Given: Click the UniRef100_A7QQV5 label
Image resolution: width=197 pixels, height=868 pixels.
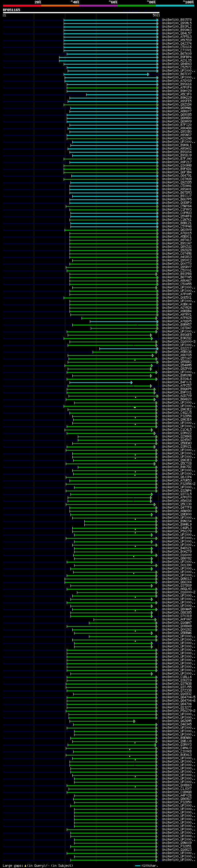Looking at the screenshot, I should 177,321.
